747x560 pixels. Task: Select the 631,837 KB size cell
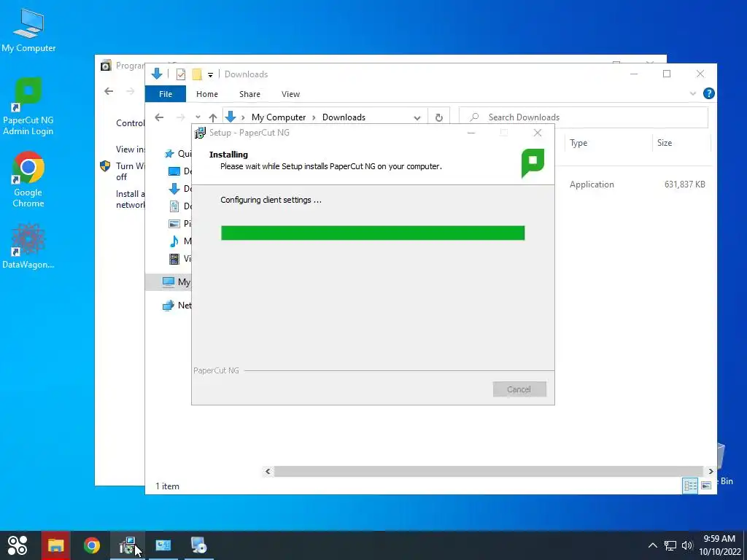pos(684,184)
